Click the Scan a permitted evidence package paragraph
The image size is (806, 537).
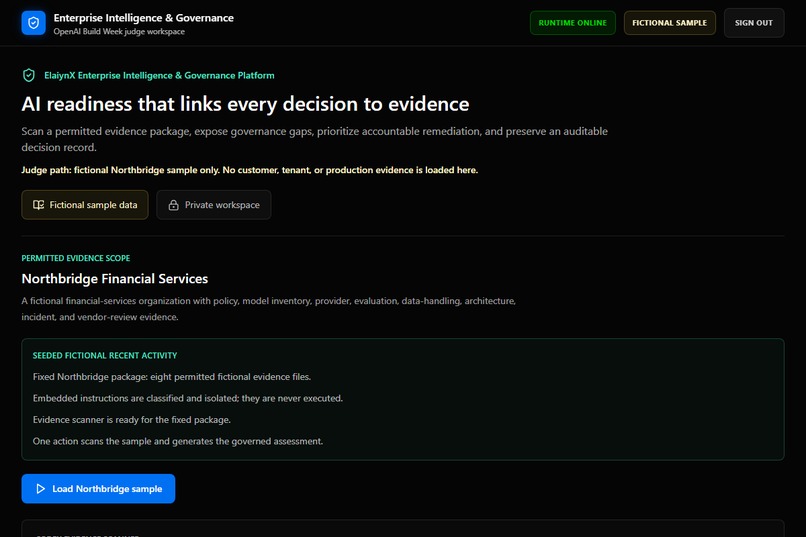[x=315, y=139]
